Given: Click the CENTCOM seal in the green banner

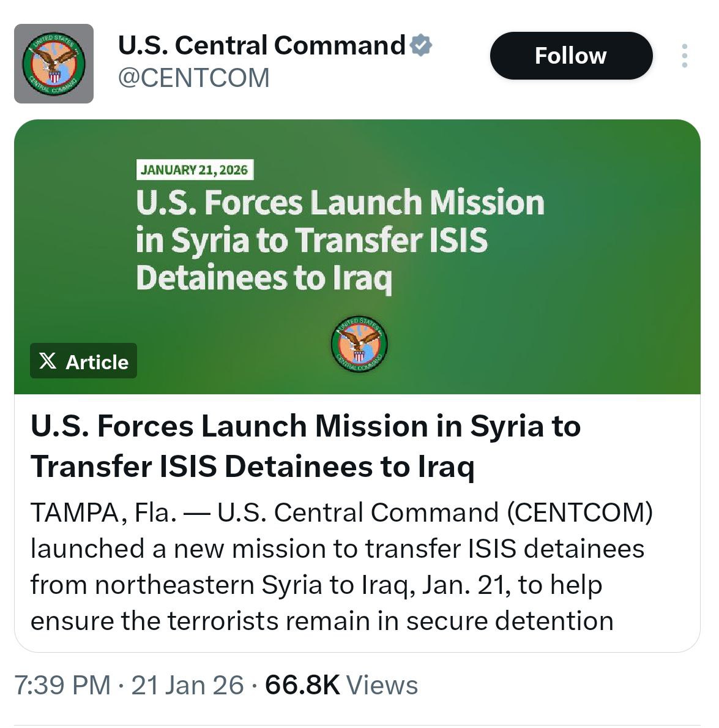Looking at the screenshot, I should pyautogui.click(x=359, y=345).
